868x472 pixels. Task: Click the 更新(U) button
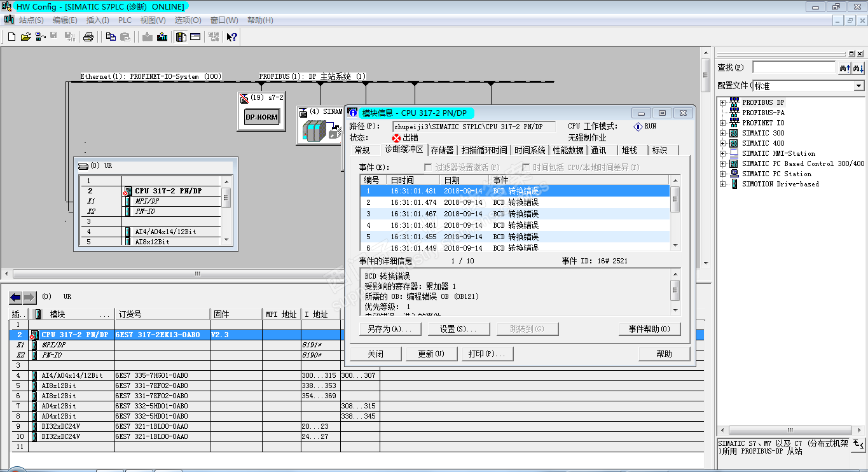(x=431, y=354)
